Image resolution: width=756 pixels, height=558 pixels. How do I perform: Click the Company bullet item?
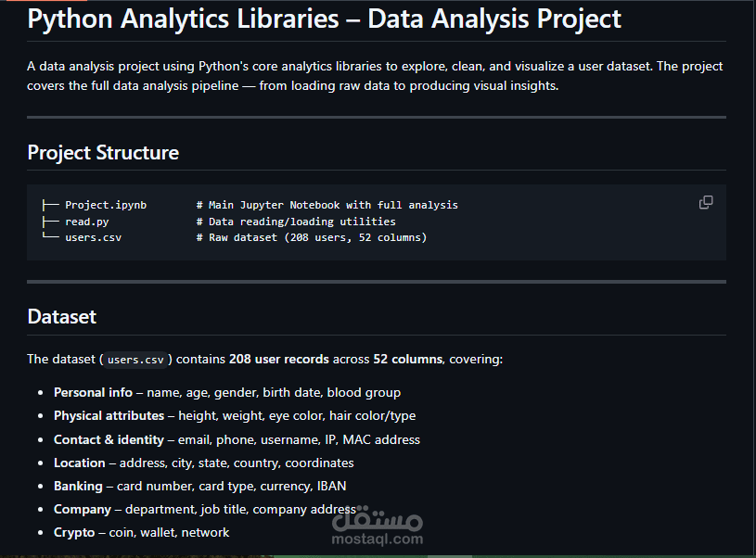pyautogui.click(x=204, y=509)
